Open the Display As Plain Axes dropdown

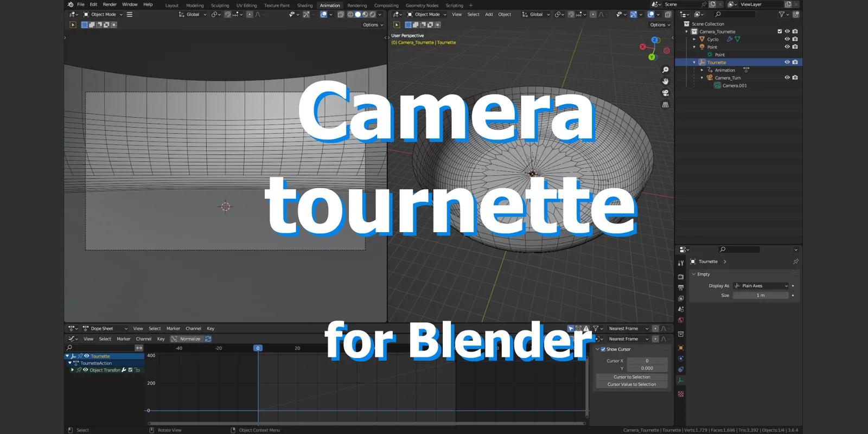(761, 286)
